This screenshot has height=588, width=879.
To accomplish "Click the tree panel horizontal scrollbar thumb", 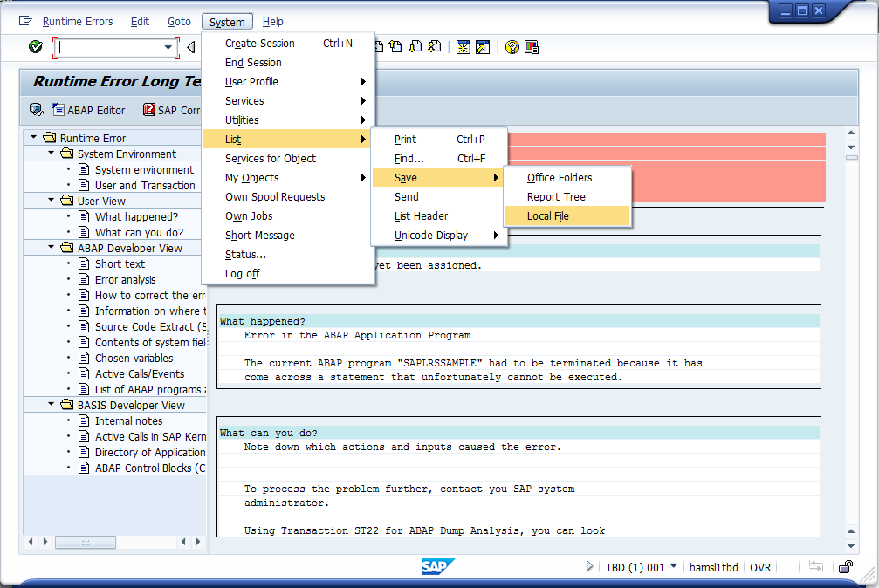I will click(85, 542).
